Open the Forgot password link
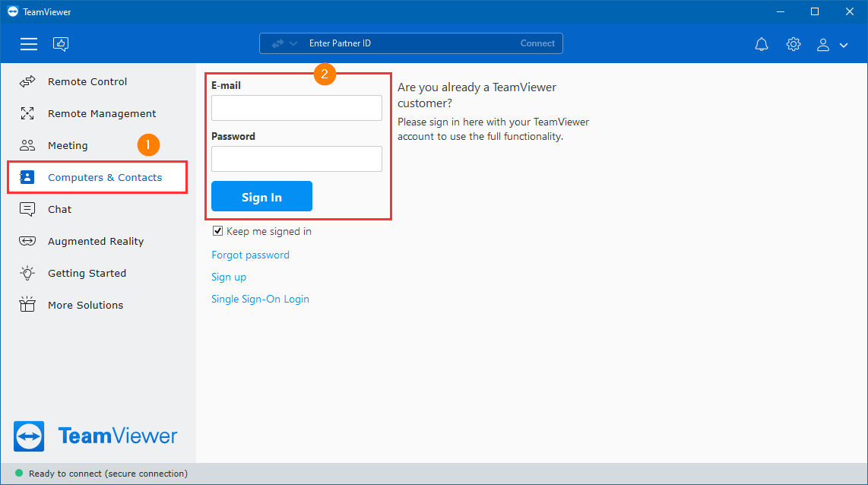The image size is (868, 485). pos(250,255)
